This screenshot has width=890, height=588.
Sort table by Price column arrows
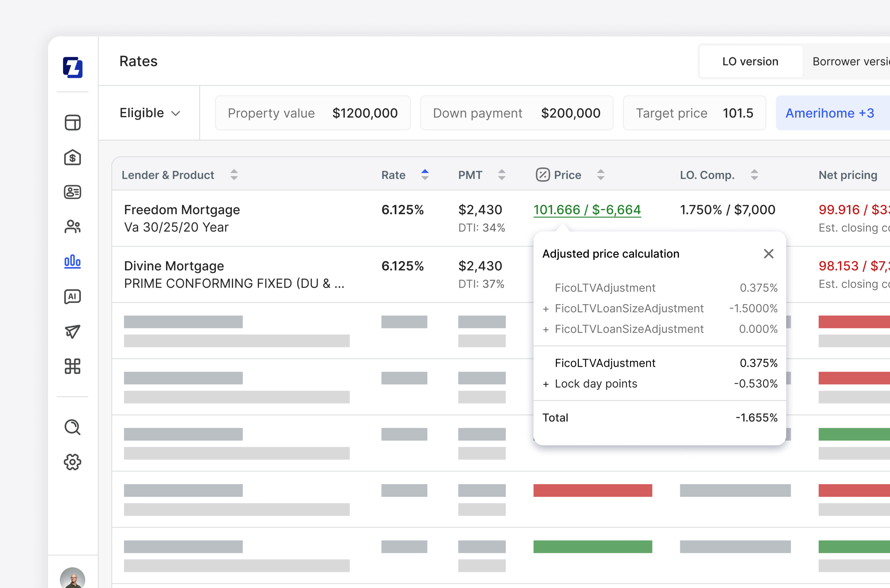[601, 175]
